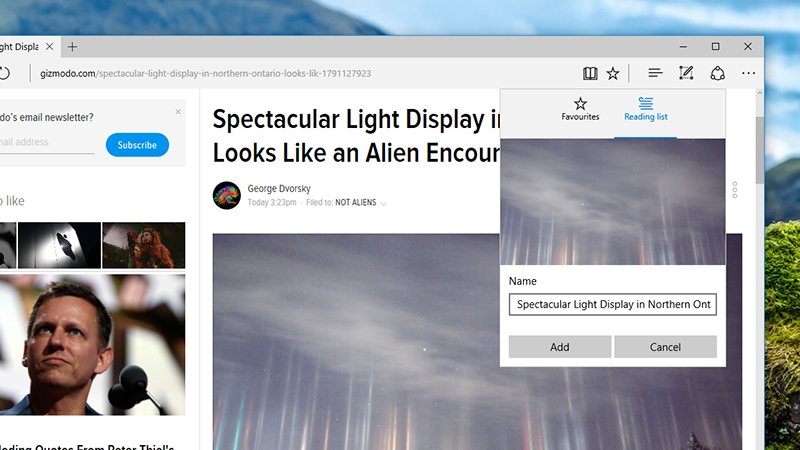Open Edge More actions ellipsis menu
The width and height of the screenshot is (800, 450).
pos(748,73)
